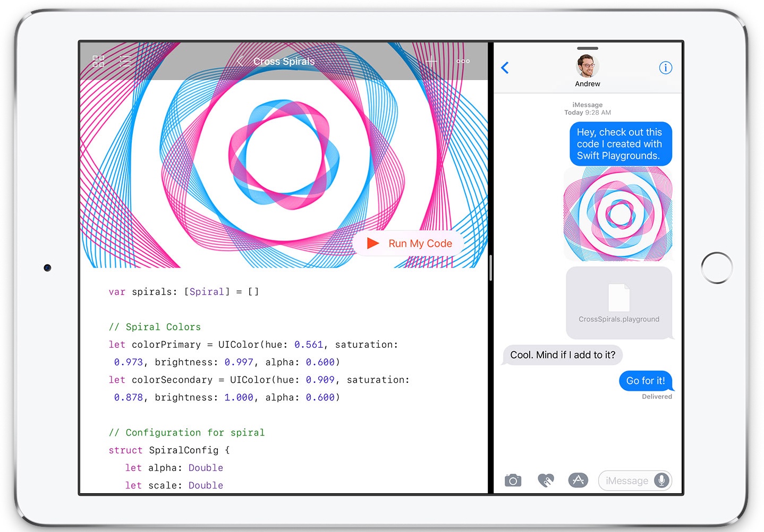Viewport: 764px width, 532px height.
Task: Go back to the Messages conversation list
Action: pos(505,68)
